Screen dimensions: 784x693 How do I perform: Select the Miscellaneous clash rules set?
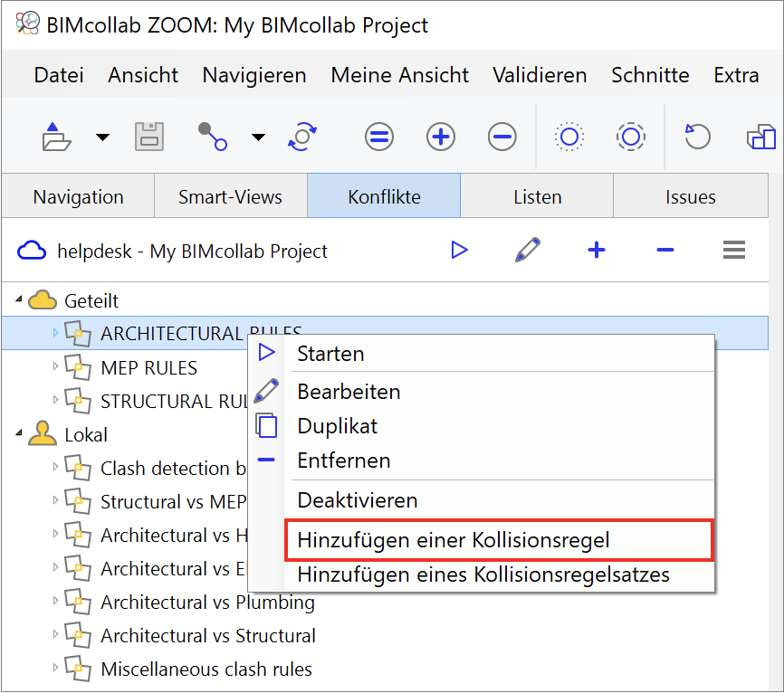pyautogui.click(x=206, y=669)
